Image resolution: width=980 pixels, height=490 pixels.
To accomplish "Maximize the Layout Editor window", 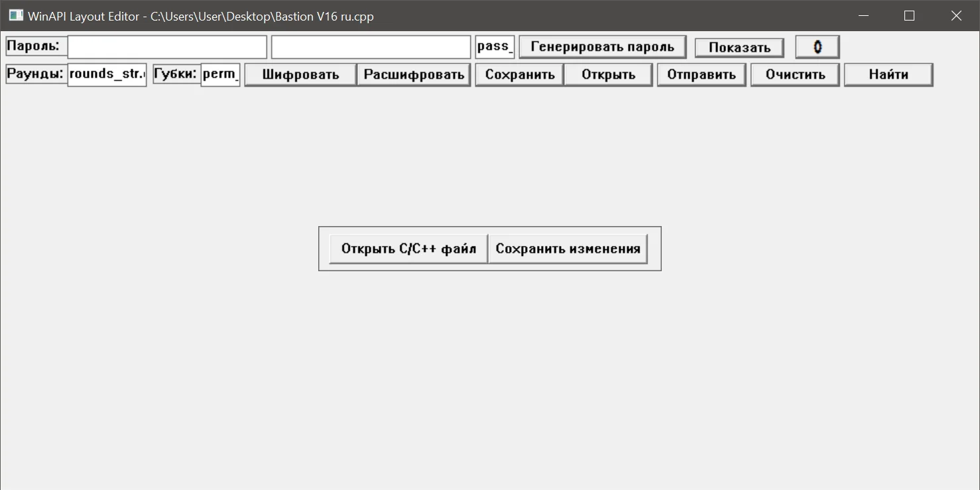I will 909,15.
